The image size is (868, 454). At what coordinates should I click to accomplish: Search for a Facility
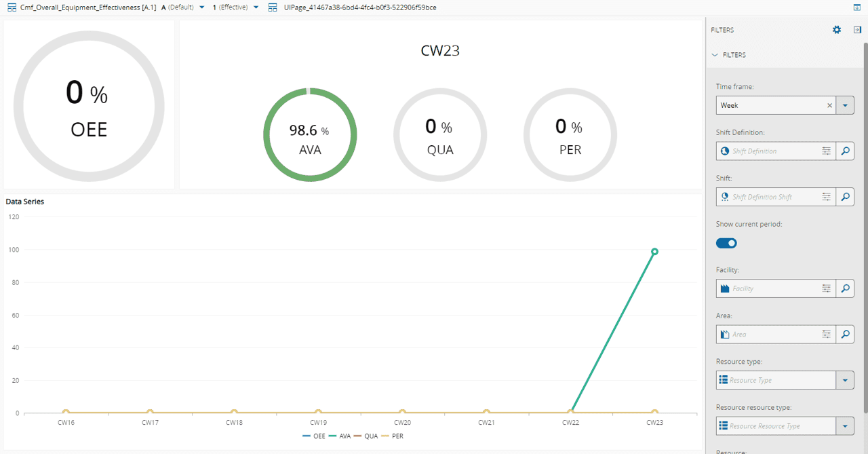[845, 288]
